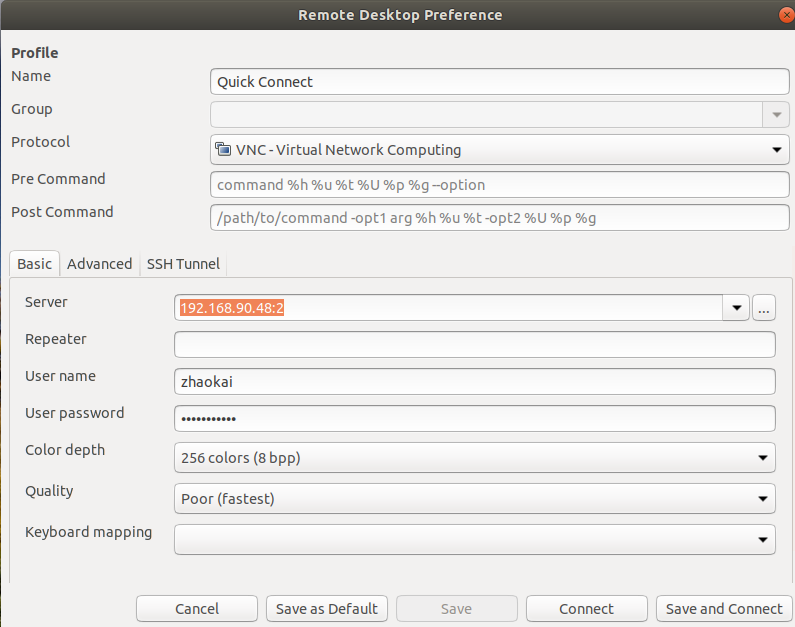The image size is (795, 627).
Task: Open the Color depth dropdown
Action: pos(475,458)
